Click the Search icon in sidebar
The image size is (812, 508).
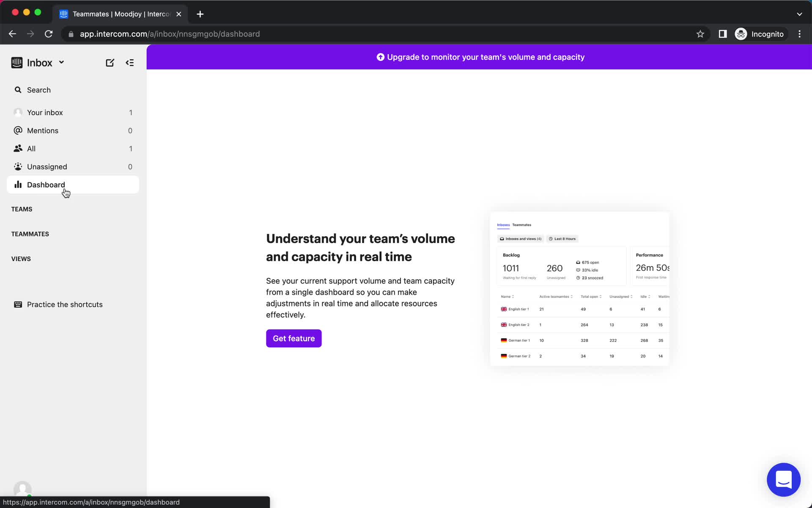18,90
